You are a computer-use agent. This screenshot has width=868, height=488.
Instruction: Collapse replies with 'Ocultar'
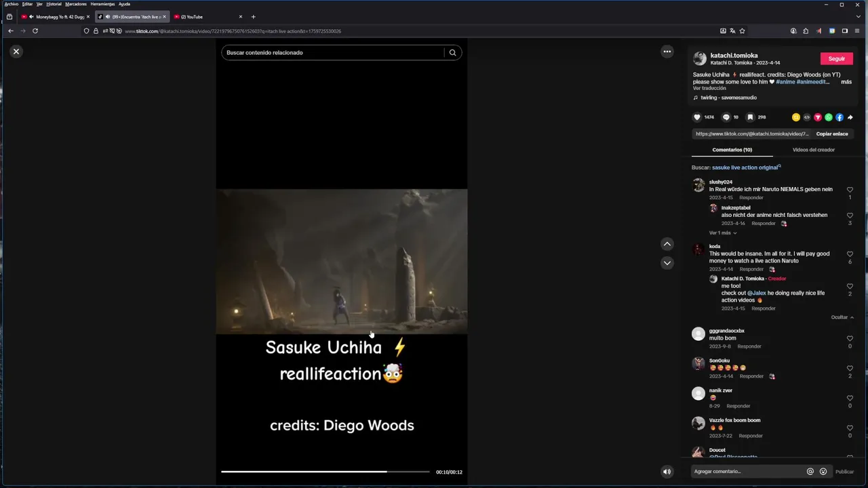point(842,317)
